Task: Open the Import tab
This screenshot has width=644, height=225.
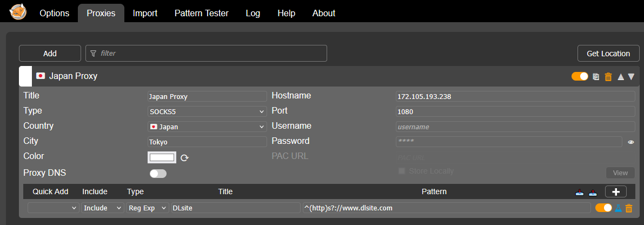Action: coord(145,13)
